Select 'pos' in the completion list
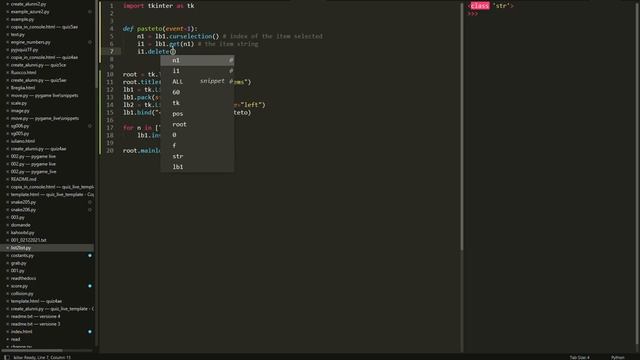This screenshot has height=360, width=640. click(197, 113)
